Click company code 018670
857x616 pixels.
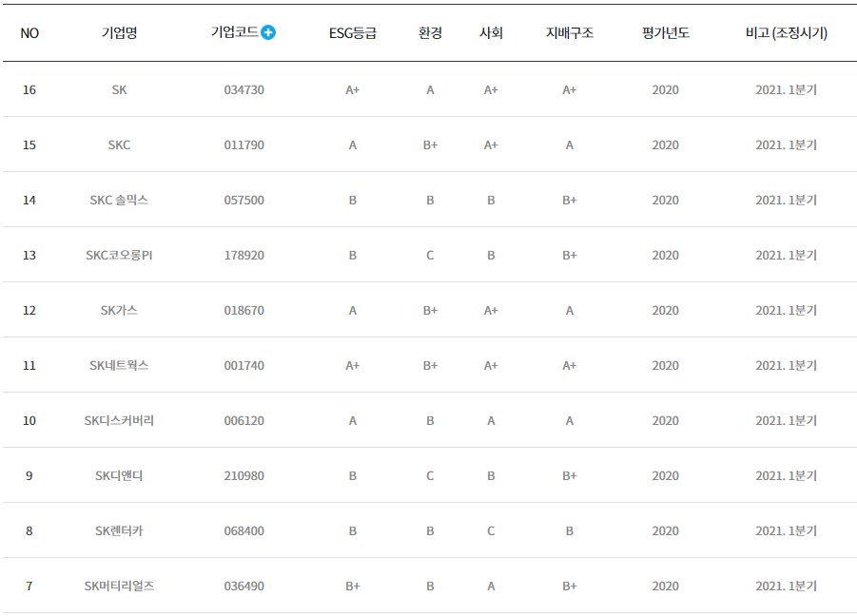[243, 310]
